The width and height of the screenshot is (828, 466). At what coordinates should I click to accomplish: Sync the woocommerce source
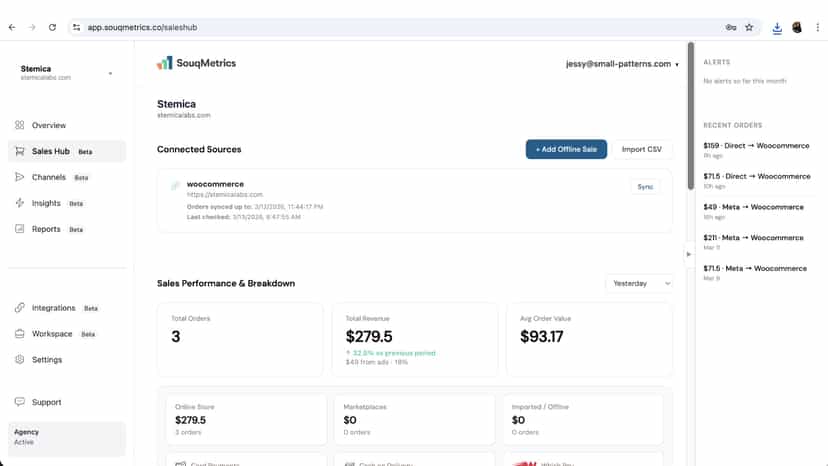(645, 187)
